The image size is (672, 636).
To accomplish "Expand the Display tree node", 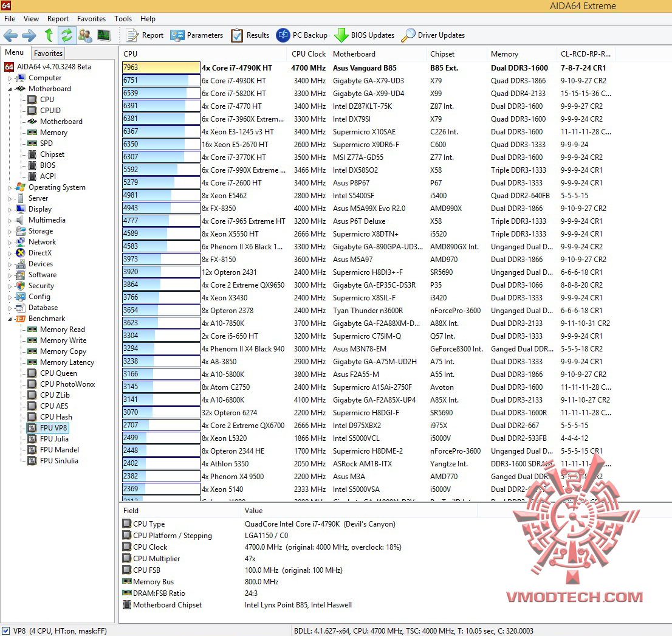I will coord(10,210).
